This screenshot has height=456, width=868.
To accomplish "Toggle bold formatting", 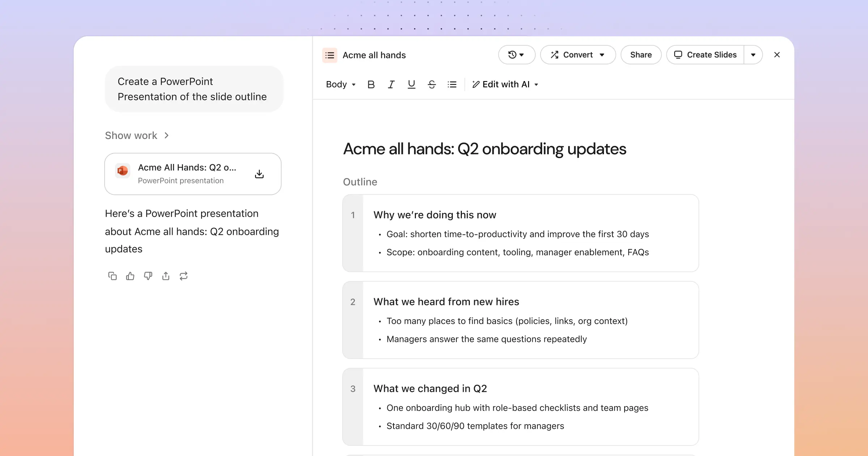I will point(371,84).
